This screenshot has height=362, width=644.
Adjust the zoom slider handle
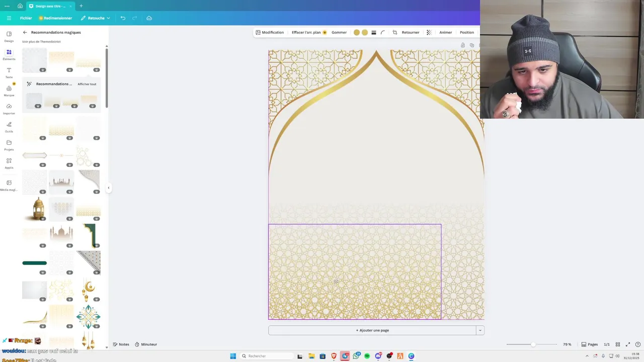533,344
